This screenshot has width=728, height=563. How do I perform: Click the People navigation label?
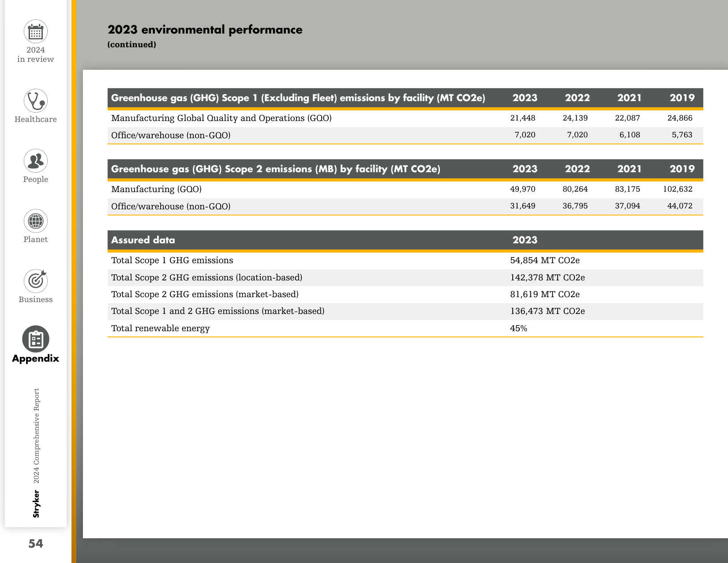click(x=36, y=179)
